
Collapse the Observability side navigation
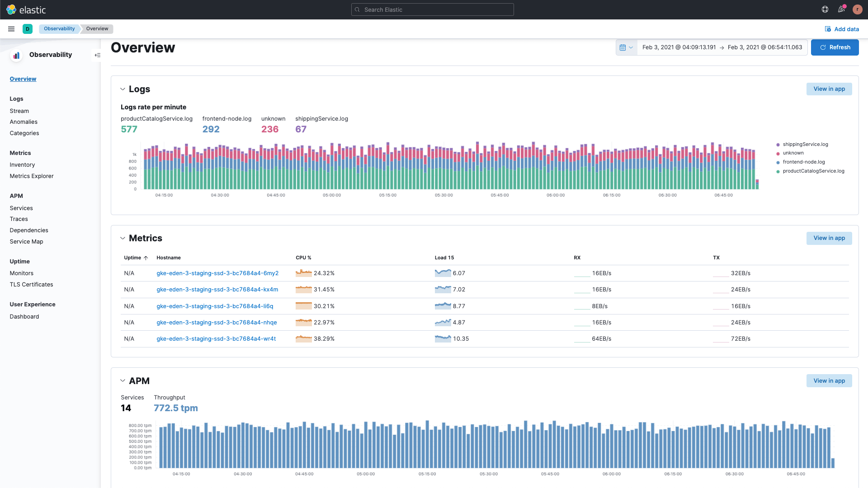97,55
